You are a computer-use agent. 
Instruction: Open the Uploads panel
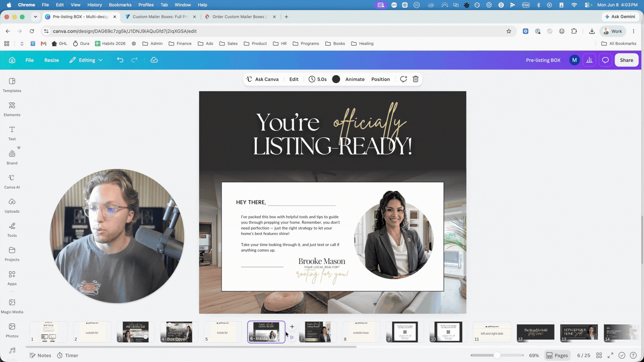tap(12, 206)
